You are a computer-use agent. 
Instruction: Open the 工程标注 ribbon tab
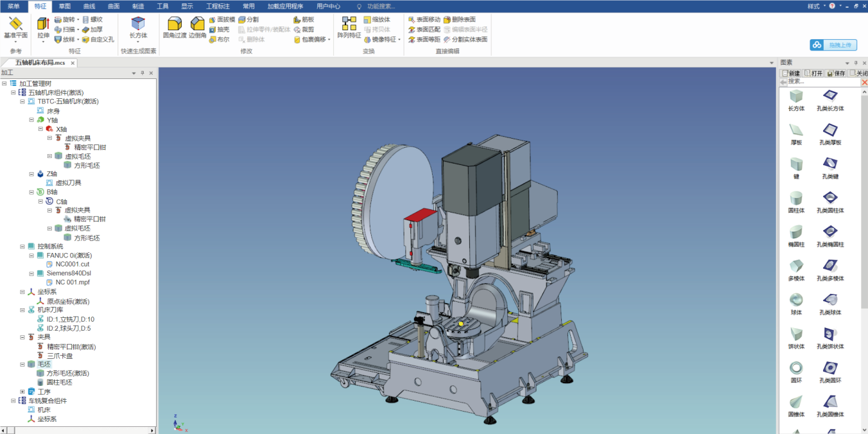coord(218,6)
